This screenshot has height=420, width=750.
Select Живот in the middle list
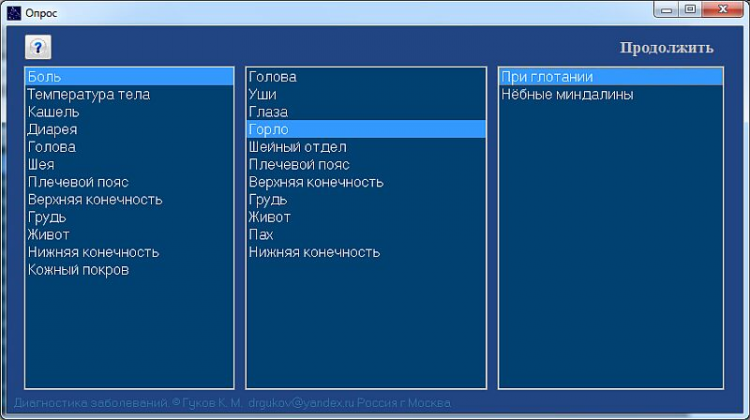(366, 217)
